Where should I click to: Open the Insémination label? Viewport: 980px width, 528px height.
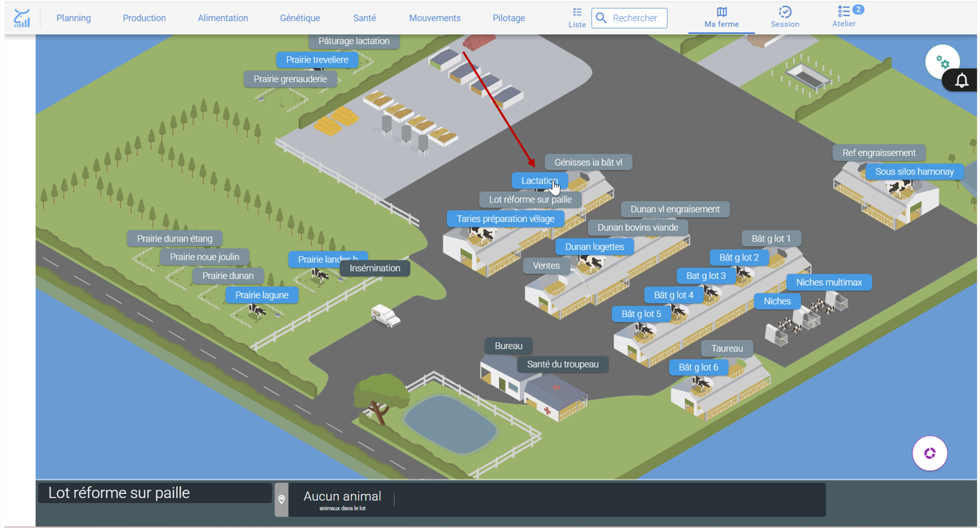(x=375, y=269)
